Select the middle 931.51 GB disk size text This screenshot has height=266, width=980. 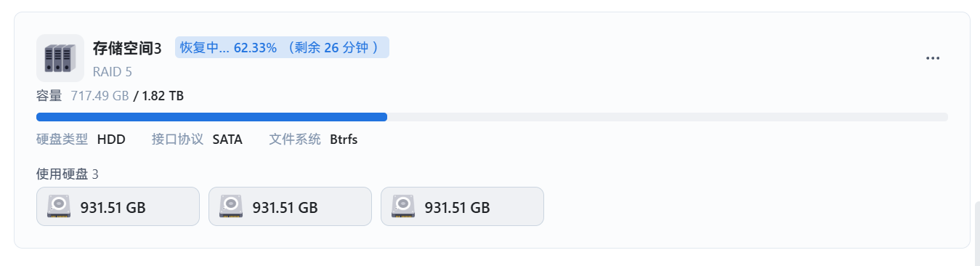tap(285, 208)
